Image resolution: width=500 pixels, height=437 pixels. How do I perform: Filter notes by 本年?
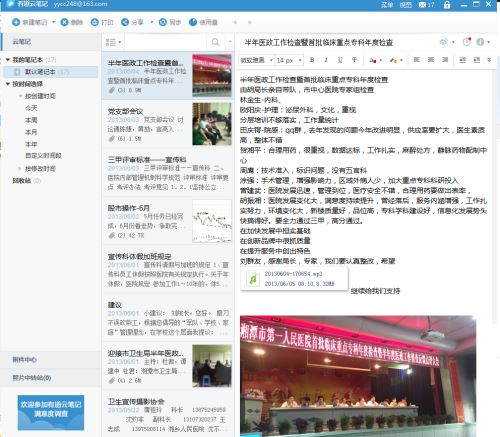31,144
